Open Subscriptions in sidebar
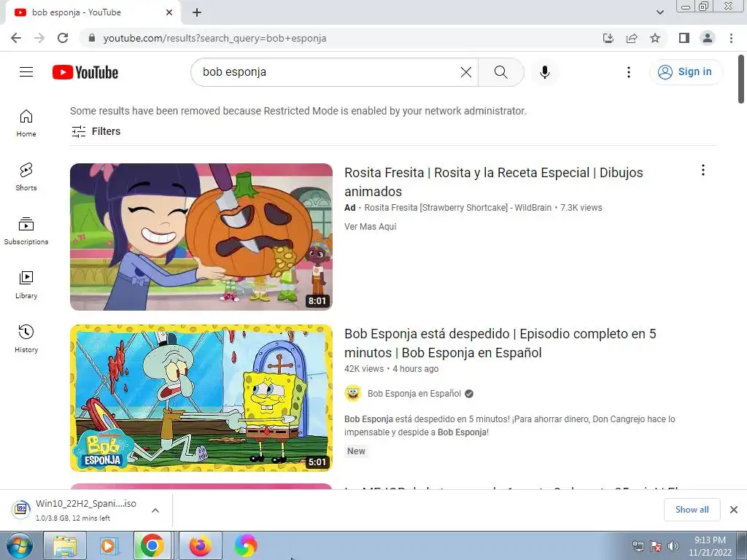Screen dimensions: 747x560 click(x=26, y=231)
